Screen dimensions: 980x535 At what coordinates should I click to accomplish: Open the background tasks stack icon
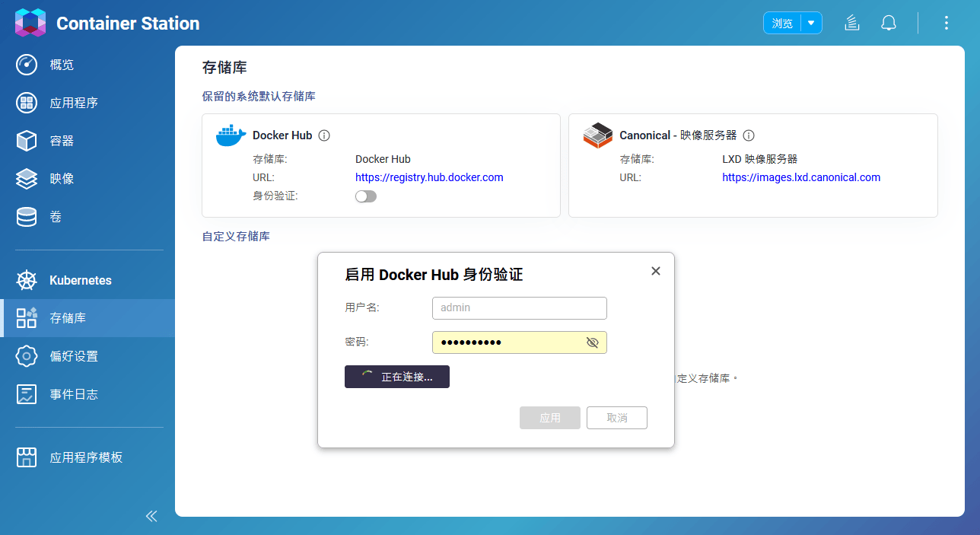852,23
